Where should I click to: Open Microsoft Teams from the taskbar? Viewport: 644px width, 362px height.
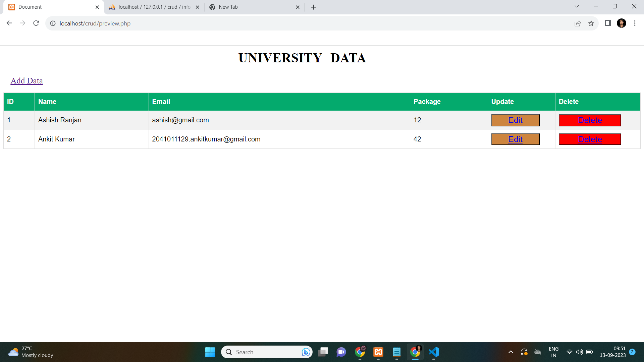pyautogui.click(x=341, y=352)
